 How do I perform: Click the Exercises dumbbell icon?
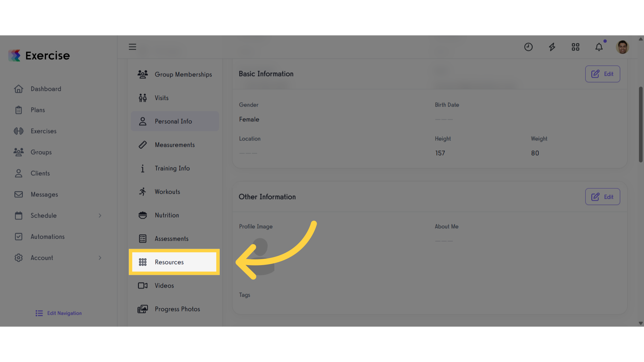tap(19, 131)
